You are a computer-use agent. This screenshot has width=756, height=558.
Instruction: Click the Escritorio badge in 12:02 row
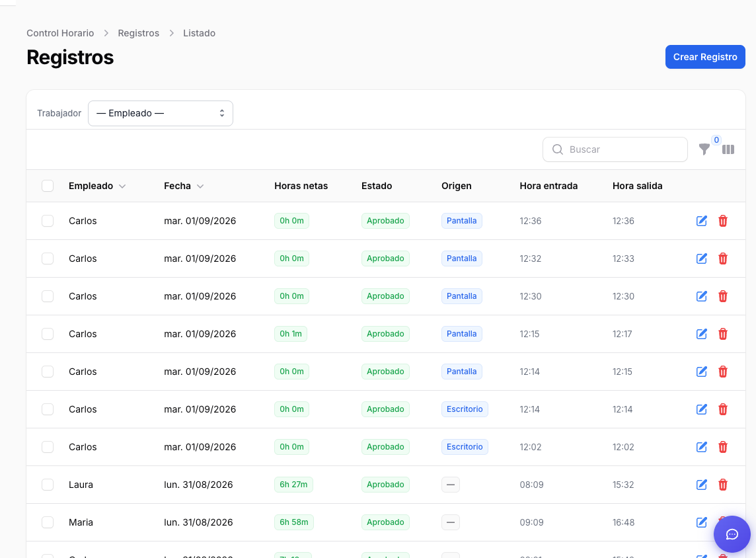[465, 446]
